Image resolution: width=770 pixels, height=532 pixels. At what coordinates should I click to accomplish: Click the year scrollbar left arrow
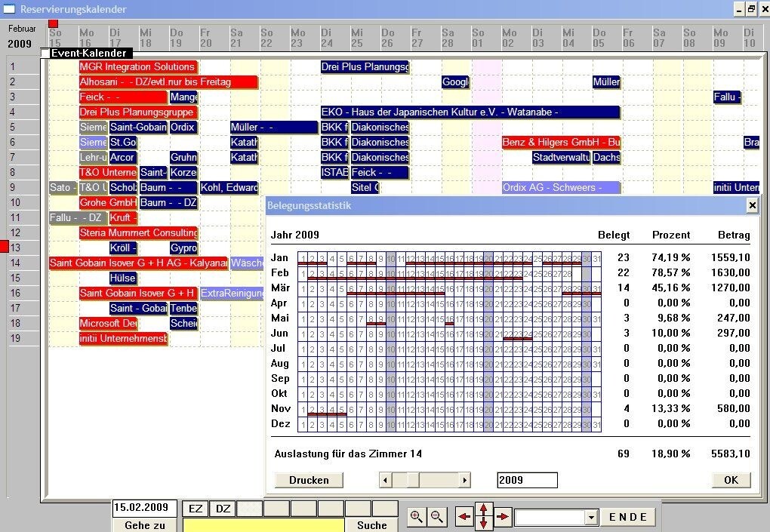[386, 480]
